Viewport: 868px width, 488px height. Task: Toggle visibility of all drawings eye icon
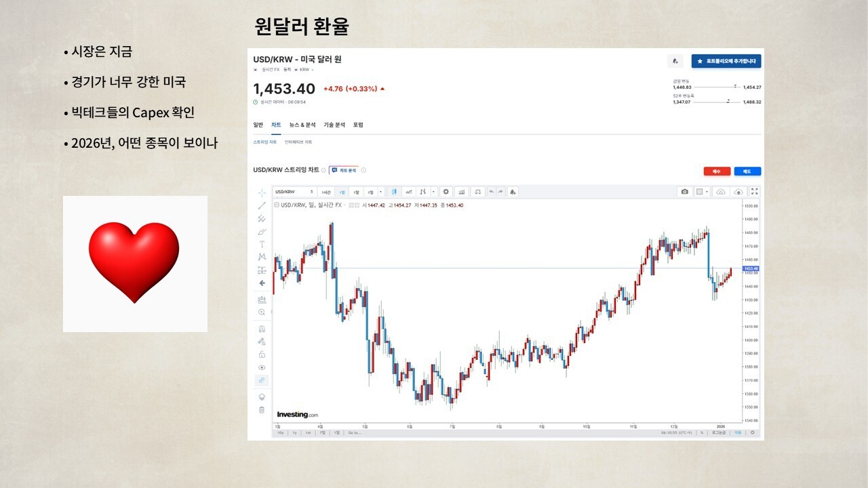[262, 367]
